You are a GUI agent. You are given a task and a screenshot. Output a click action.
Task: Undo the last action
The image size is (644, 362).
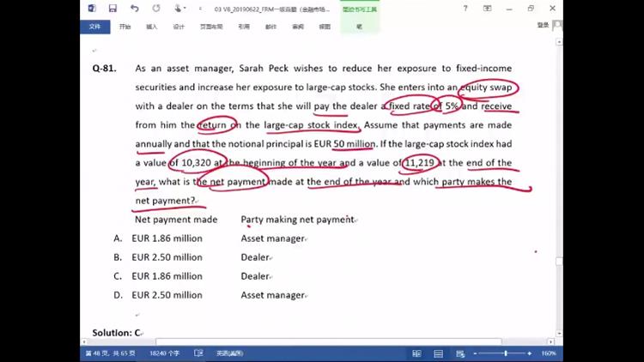(x=135, y=9)
